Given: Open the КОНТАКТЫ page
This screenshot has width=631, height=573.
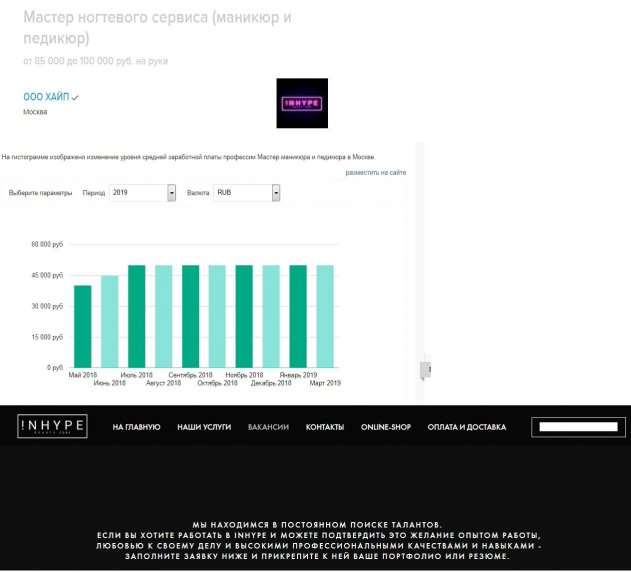Looking at the screenshot, I should (325, 427).
